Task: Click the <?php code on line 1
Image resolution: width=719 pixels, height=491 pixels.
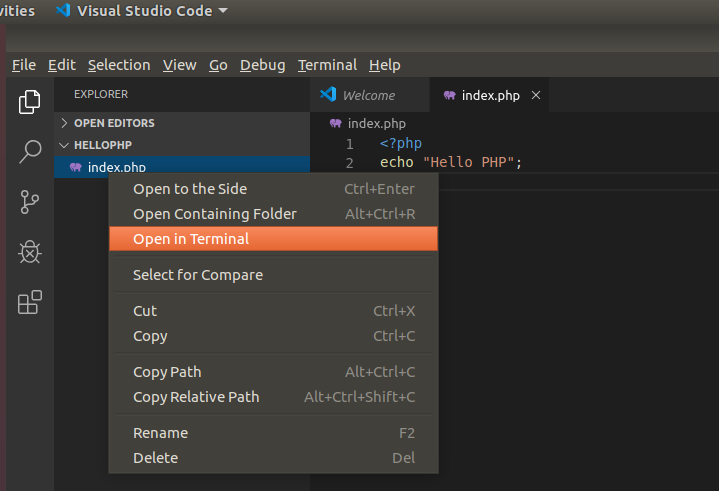Action: (401, 143)
